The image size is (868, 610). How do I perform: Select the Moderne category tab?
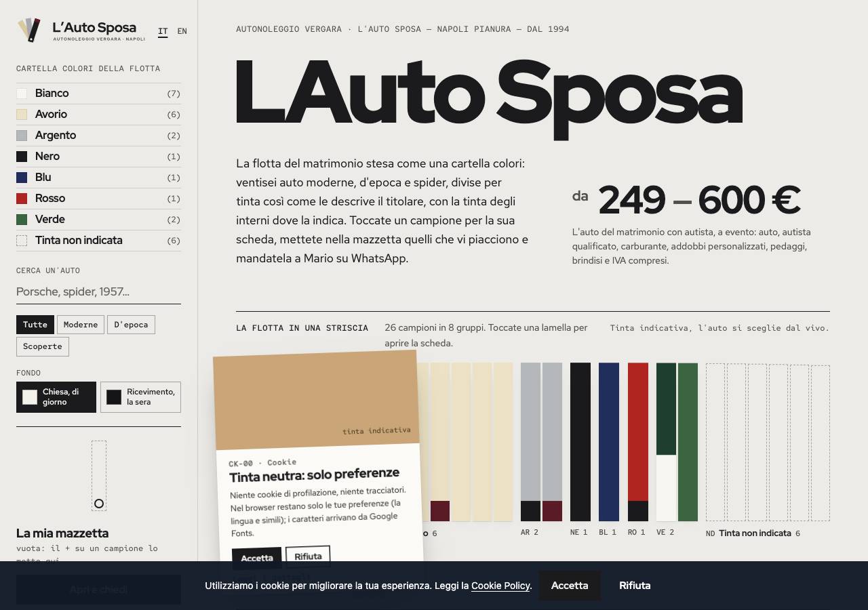click(81, 325)
